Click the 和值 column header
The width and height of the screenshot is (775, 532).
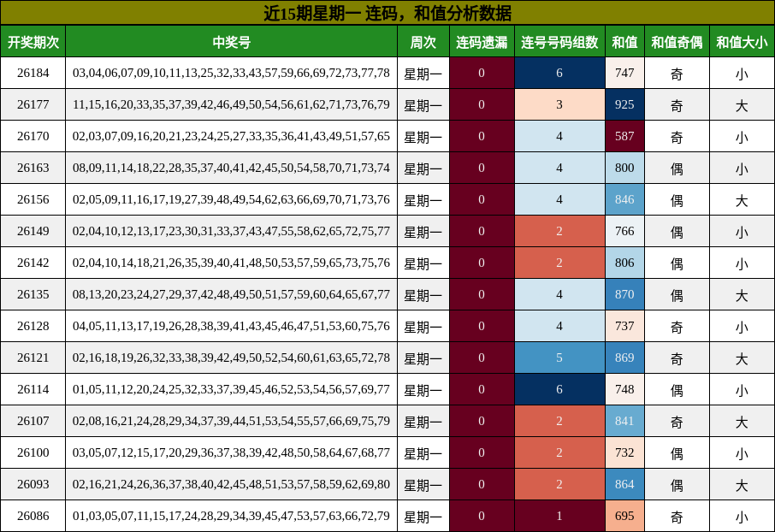pos(624,42)
